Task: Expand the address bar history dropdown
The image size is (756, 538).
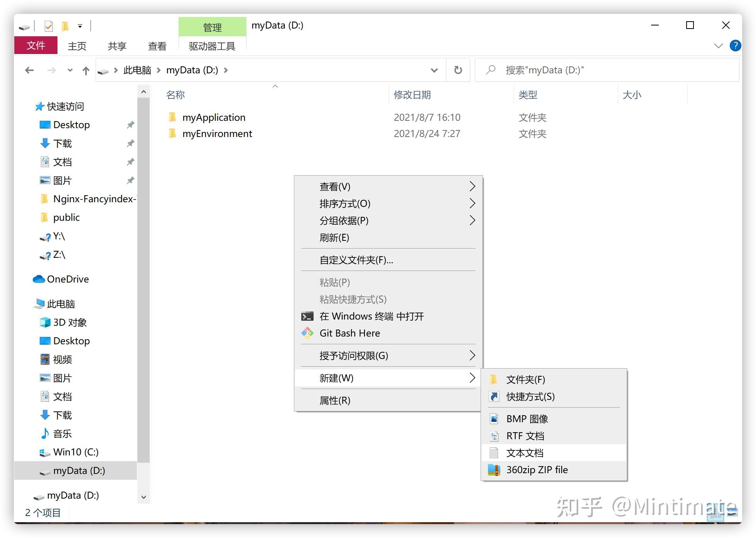Action: pos(434,70)
